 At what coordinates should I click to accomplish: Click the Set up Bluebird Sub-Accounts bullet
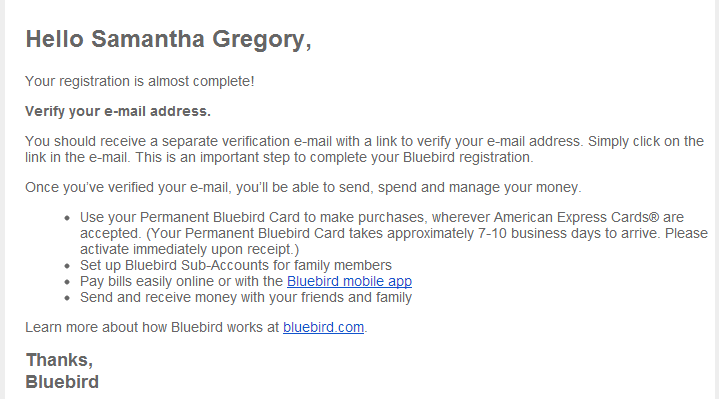(x=236, y=265)
